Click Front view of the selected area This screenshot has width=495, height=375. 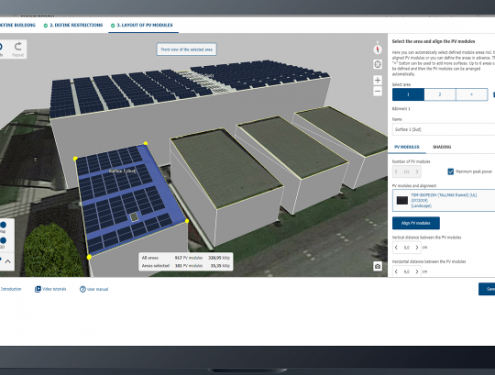tap(186, 49)
